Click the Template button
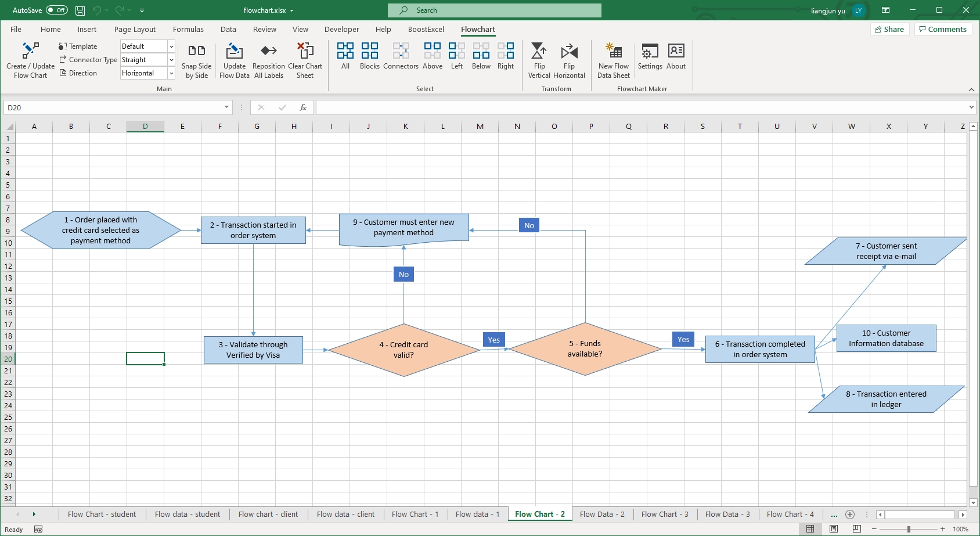Screen dimensions: 980x536 tap(78, 46)
